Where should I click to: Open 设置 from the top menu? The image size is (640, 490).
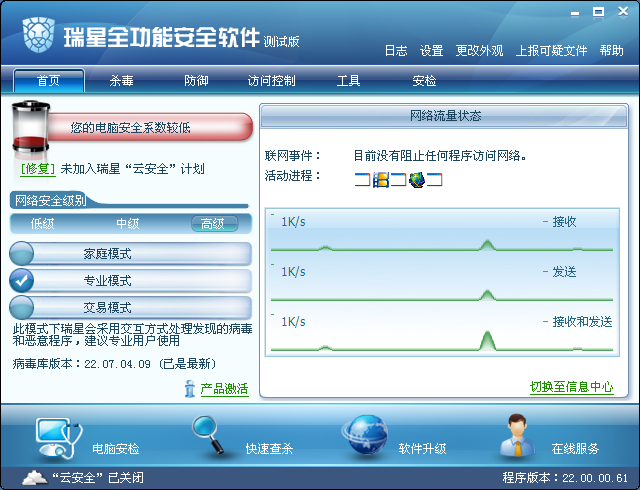click(431, 51)
